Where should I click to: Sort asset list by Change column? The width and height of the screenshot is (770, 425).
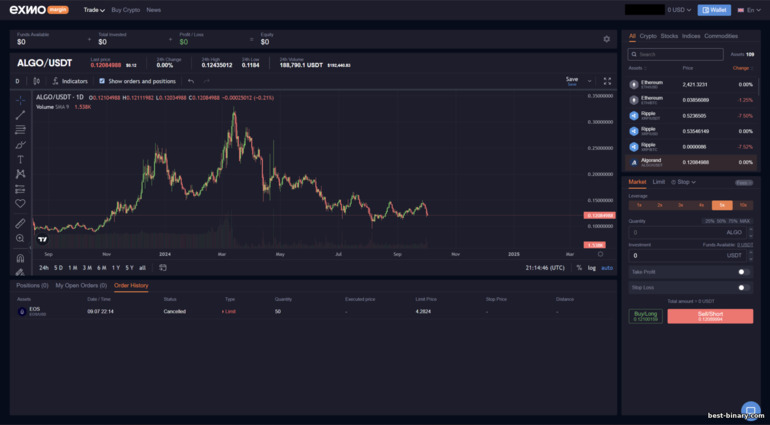coord(742,68)
